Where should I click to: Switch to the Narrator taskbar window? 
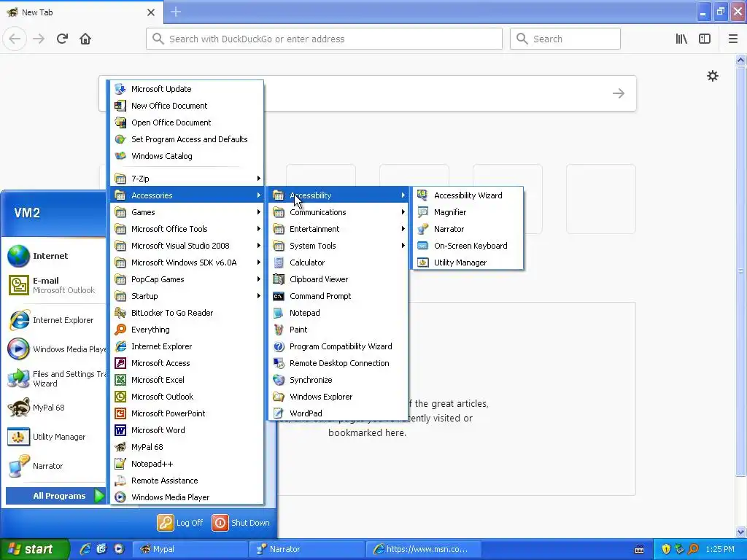tap(306, 549)
